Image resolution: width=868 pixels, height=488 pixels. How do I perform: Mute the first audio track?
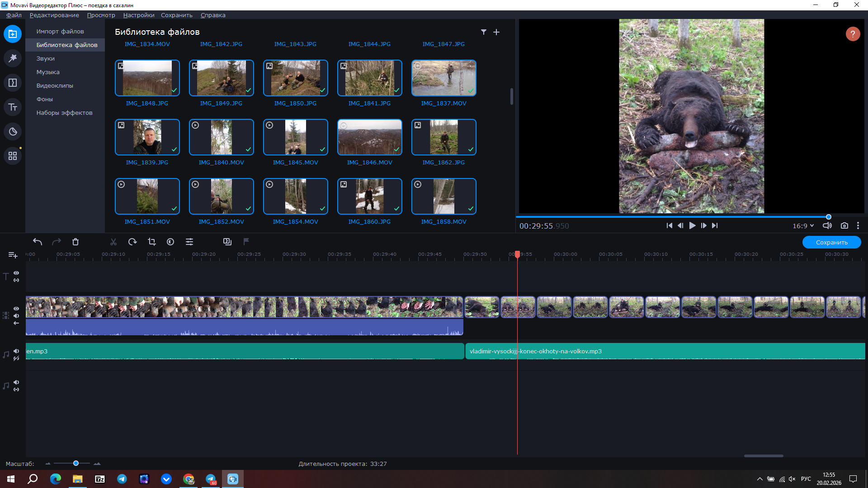point(16,351)
